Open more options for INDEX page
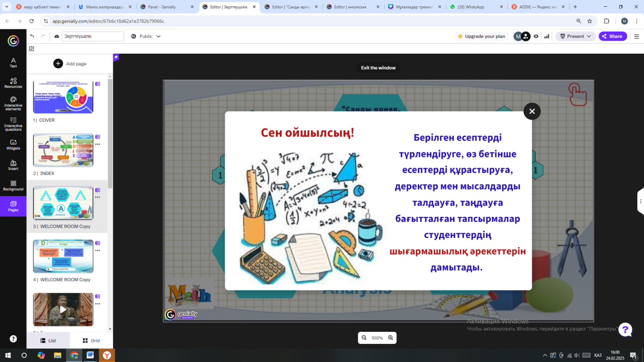Viewport: 644px width, 362px height. pos(97,144)
